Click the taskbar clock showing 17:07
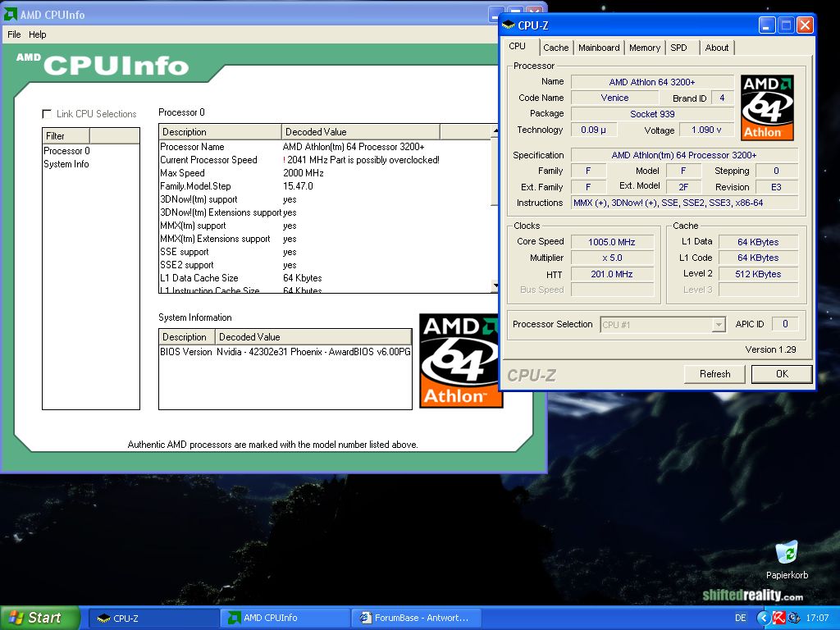 tap(817, 618)
